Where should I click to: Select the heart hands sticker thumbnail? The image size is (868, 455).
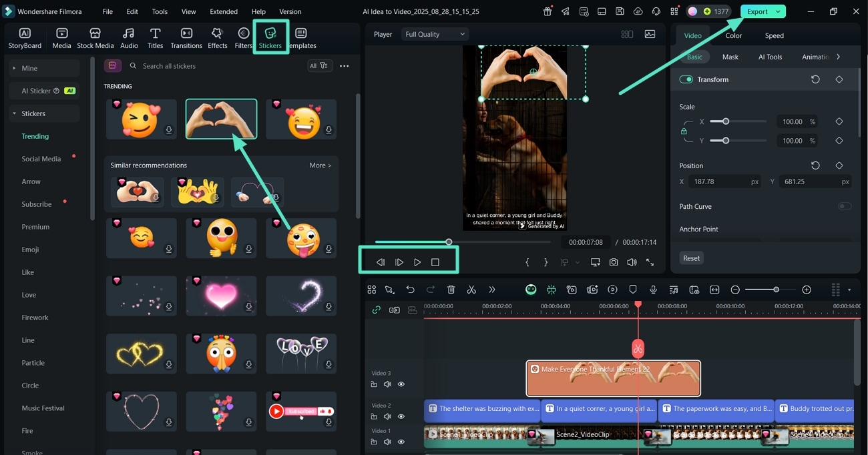click(221, 119)
